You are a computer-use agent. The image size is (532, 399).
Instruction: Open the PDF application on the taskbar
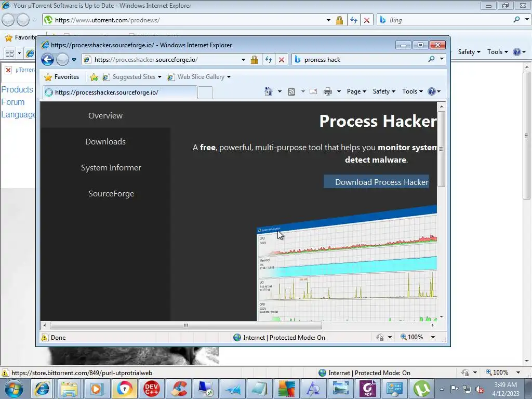(368, 389)
